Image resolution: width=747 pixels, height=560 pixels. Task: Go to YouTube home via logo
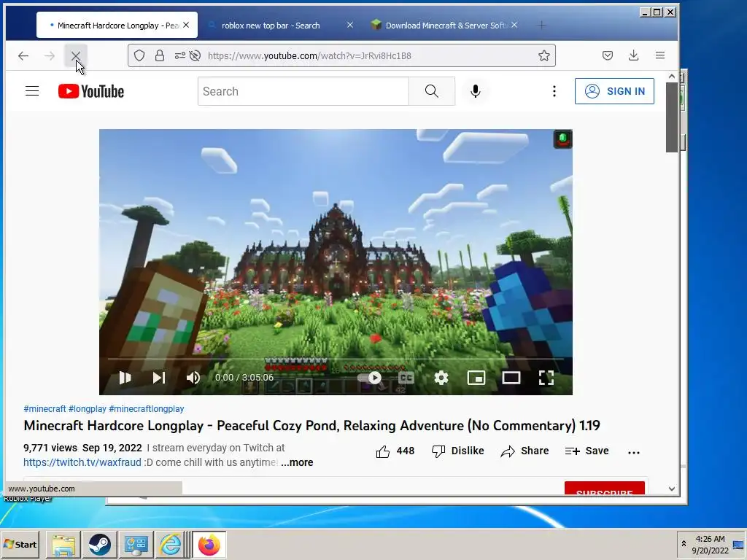click(91, 91)
